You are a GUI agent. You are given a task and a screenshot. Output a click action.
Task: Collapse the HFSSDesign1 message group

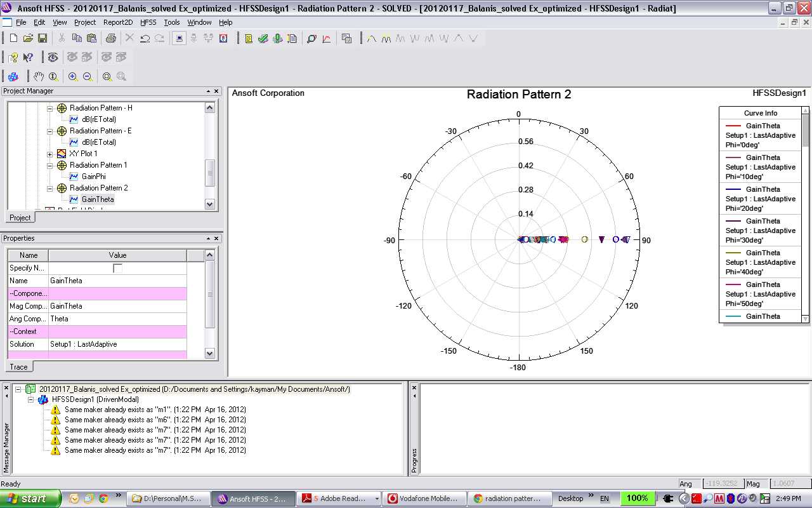coord(32,399)
